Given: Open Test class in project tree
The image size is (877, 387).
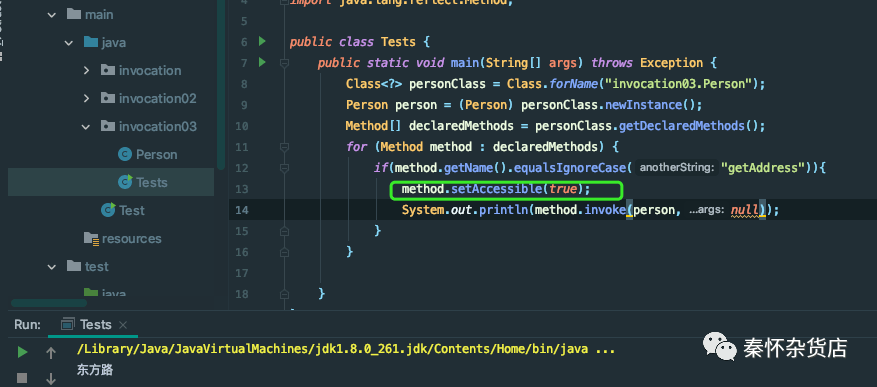Looking at the screenshot, I should coord(131,210).
